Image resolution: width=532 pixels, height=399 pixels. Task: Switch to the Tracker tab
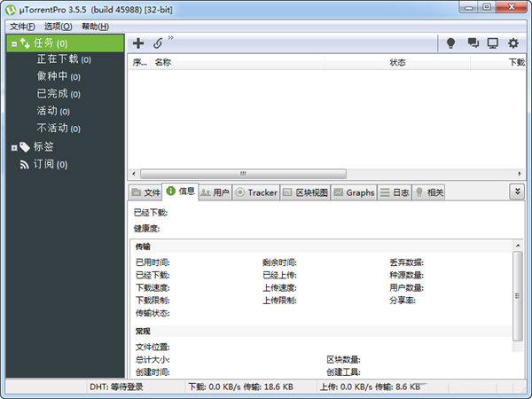click(x=256, y=192)
